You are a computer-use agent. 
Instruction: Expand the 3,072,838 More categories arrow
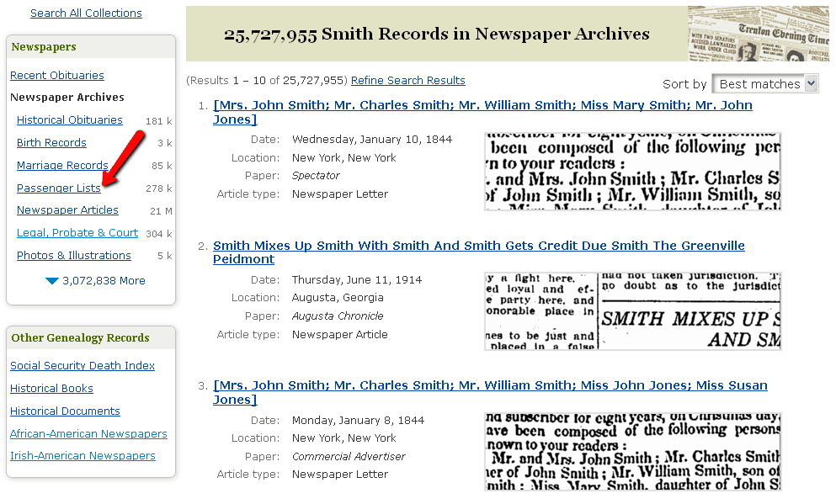pyautogui.click(x=51, y=281)
